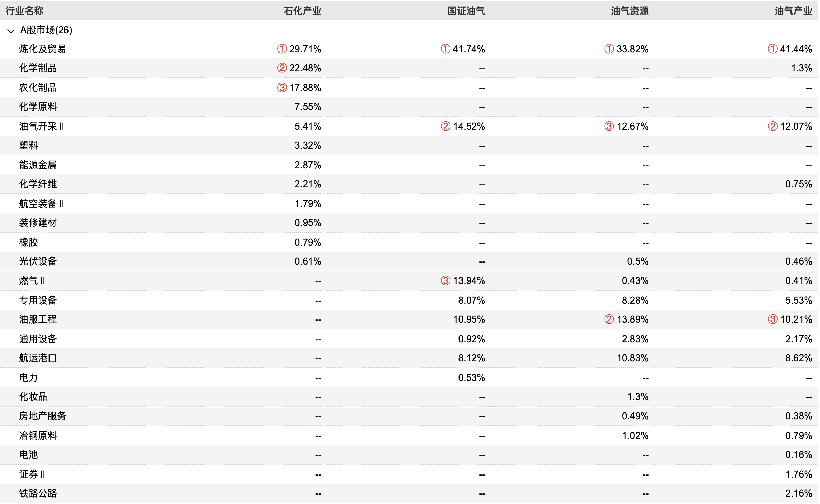Image resolution: width=820 pixels, height=504 pixels.
Task: Click the rank ② icon beside 13.89%
Action: 609,319
